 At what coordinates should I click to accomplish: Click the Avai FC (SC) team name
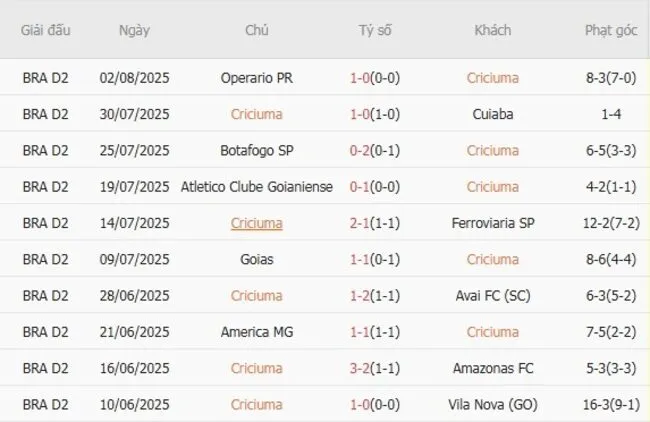click(x=492, y=296)
